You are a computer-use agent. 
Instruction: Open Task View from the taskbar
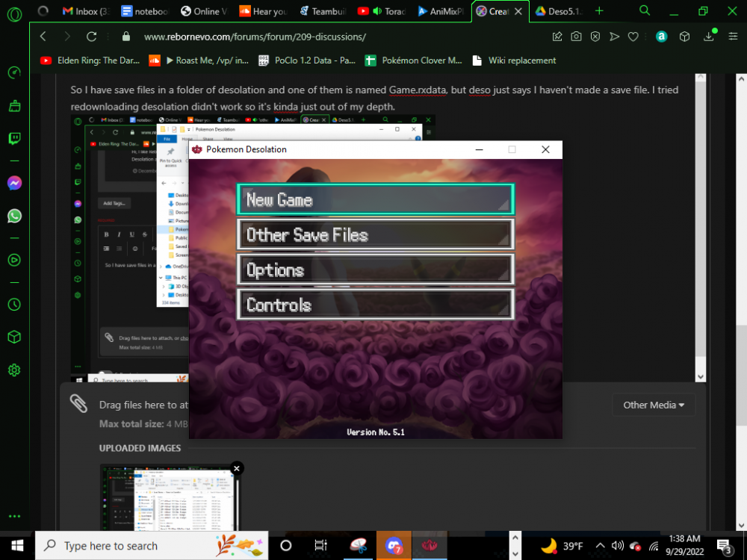point(320,546)
